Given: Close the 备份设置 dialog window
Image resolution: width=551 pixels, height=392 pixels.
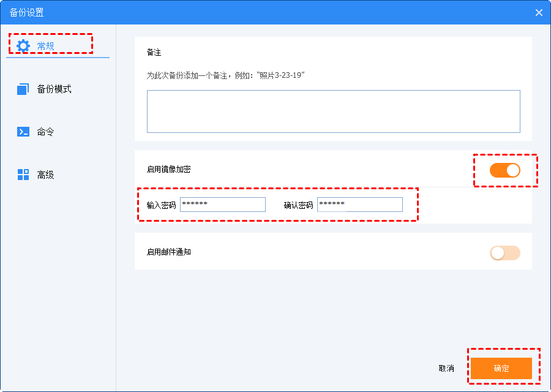Looking at the screenshot, I should pyautogui.click(x=539, y=12).
